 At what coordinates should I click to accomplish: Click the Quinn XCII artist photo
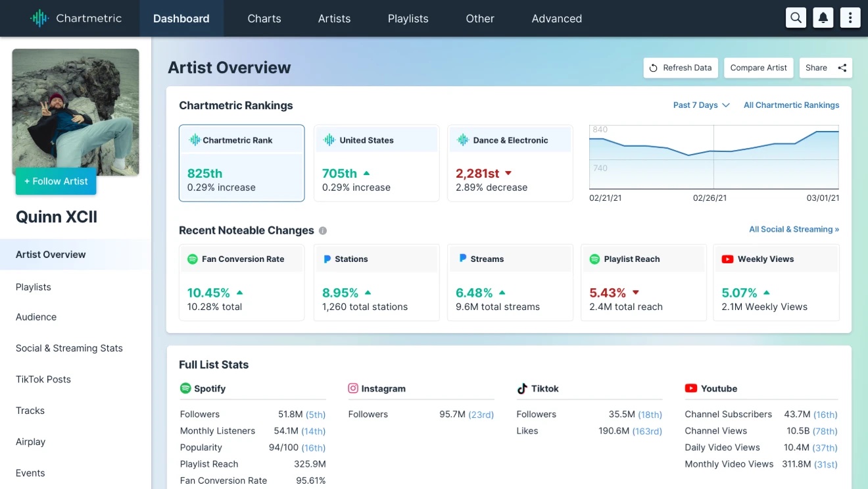tap(76, 112)
